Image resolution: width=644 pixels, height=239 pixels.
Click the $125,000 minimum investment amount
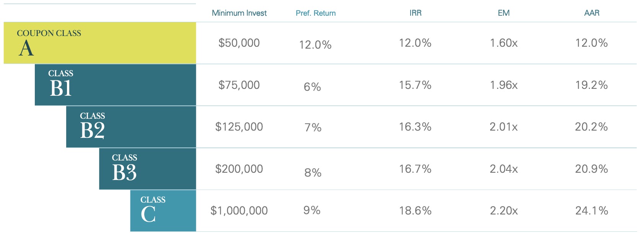coord(239,127)
